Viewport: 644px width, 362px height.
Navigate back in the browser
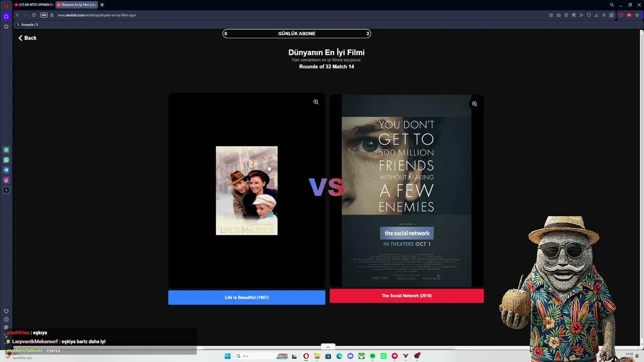(17, 15)
